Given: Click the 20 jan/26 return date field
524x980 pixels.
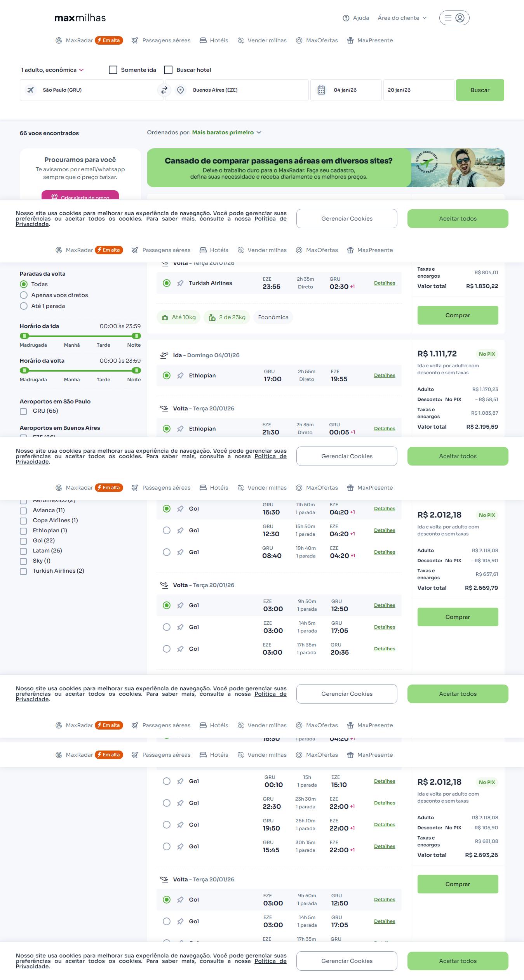Looking at the screenshot, I should (418, 90).
